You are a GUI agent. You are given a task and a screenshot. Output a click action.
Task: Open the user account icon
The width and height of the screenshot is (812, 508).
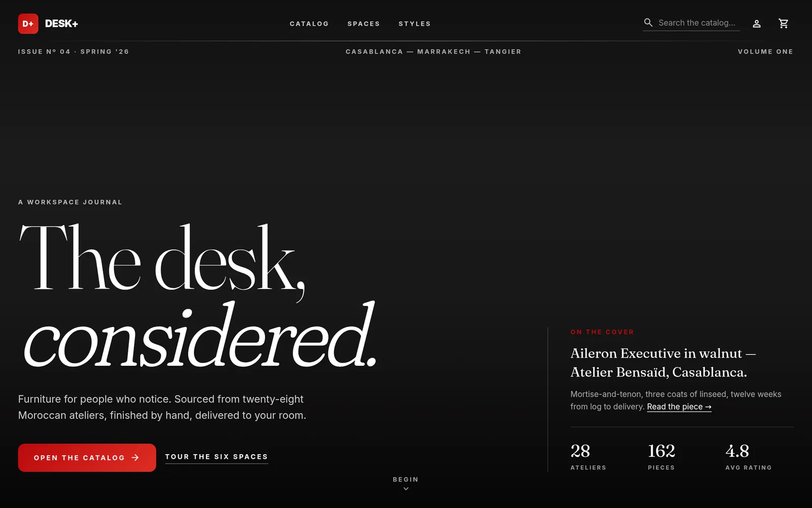point(757,23)
